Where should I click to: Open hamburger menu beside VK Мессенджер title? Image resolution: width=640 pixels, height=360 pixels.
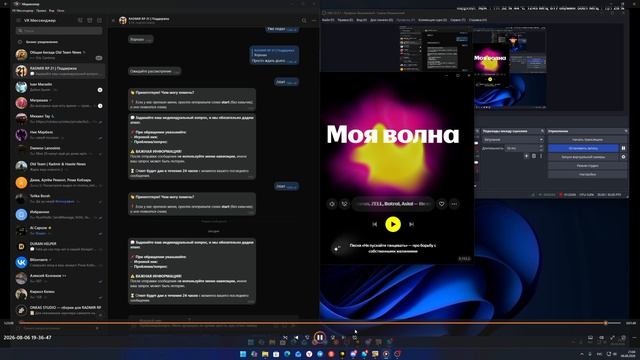point(18,20)
